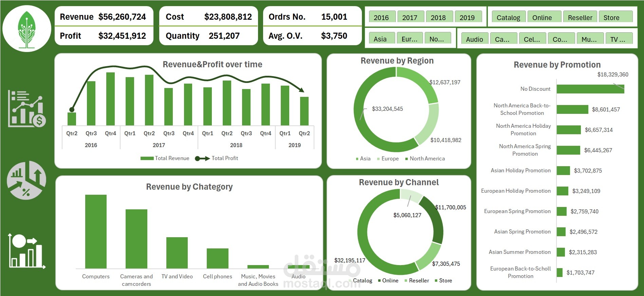Select the truncated Eur... region slicer
The width and height of the screenshot is (644, 296).
pos(410,38)
